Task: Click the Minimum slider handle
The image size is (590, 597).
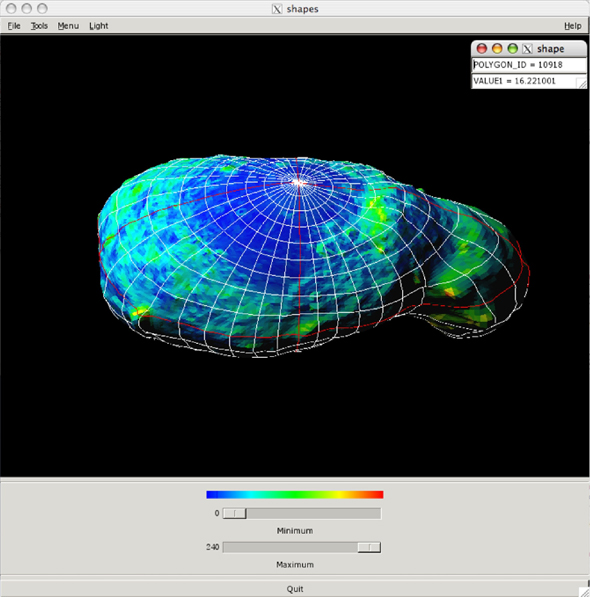Action: click(234, 513)
